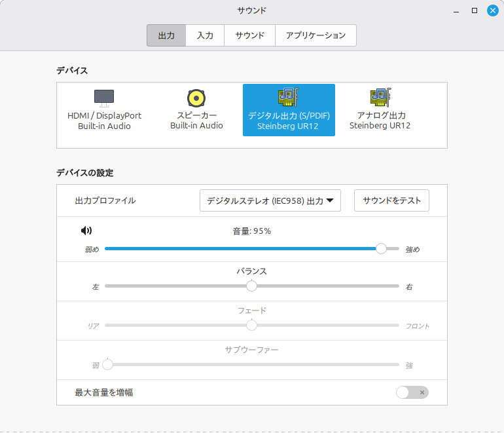Maximize the サウンド window
The width and height of the screenshot is (504, 433).
(x=475, y=10)
